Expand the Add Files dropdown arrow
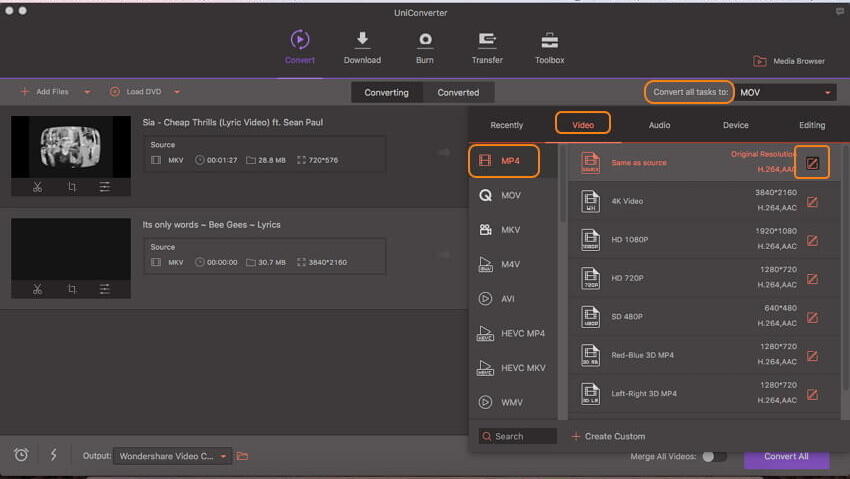This screenshot has height=479, width=850. [x=87, y=92]
